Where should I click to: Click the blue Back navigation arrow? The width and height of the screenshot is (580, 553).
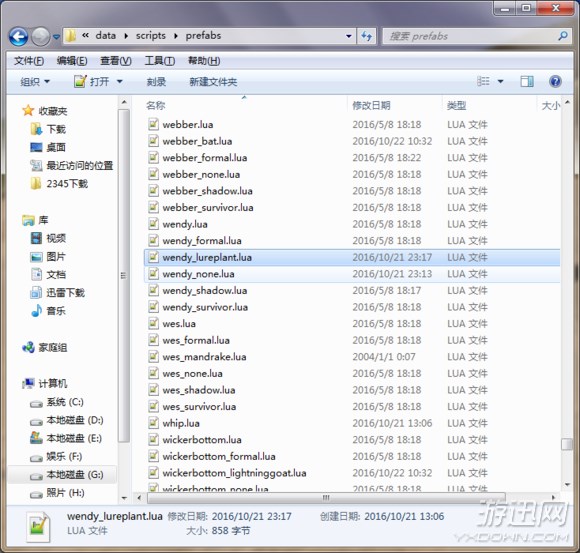point(18,36)
